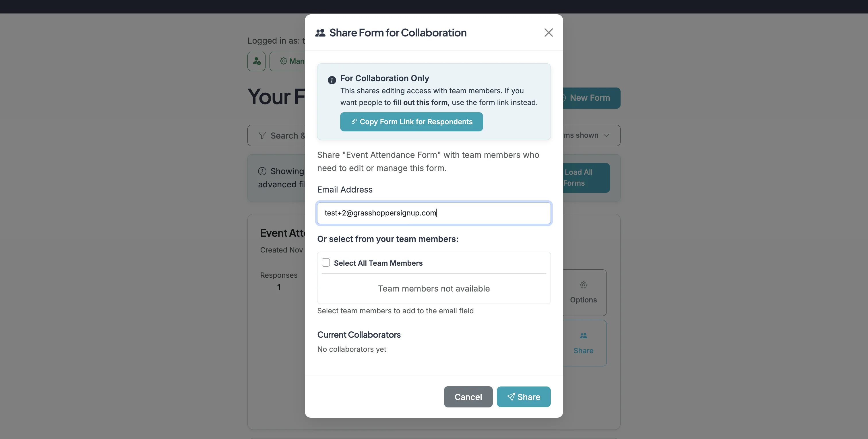Click Copy Form Link for Respondents
868x439 pixels.
(411, 122)
